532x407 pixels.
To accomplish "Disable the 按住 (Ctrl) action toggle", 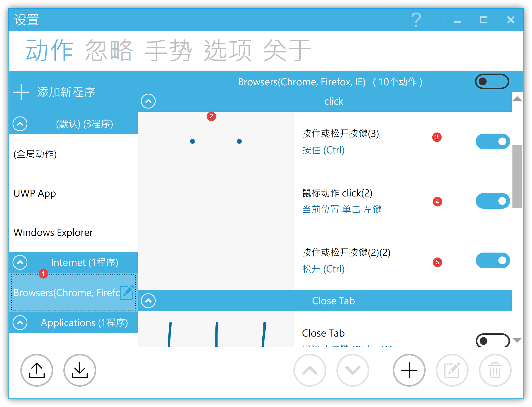I will click(492, 141).
